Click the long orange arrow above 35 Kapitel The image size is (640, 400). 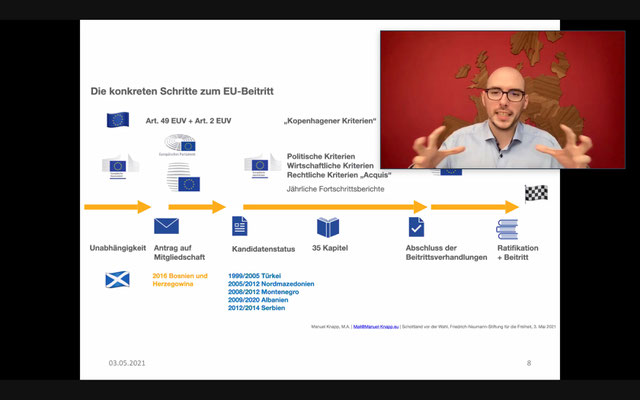pos(335,207)
